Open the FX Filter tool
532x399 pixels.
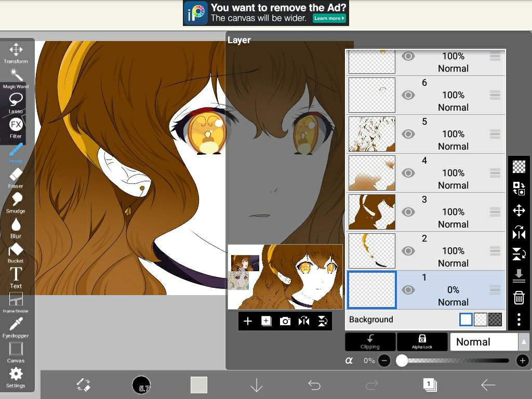coord(16,127)
